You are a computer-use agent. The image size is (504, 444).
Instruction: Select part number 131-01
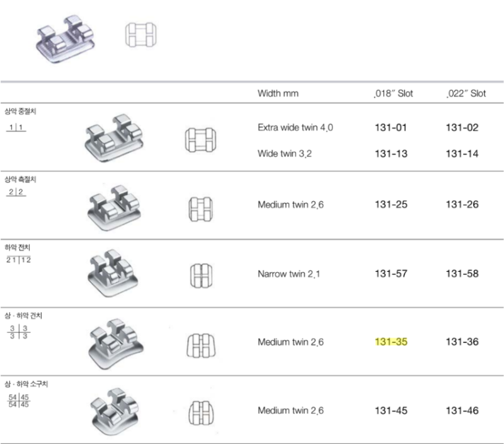tap(391, 128)
